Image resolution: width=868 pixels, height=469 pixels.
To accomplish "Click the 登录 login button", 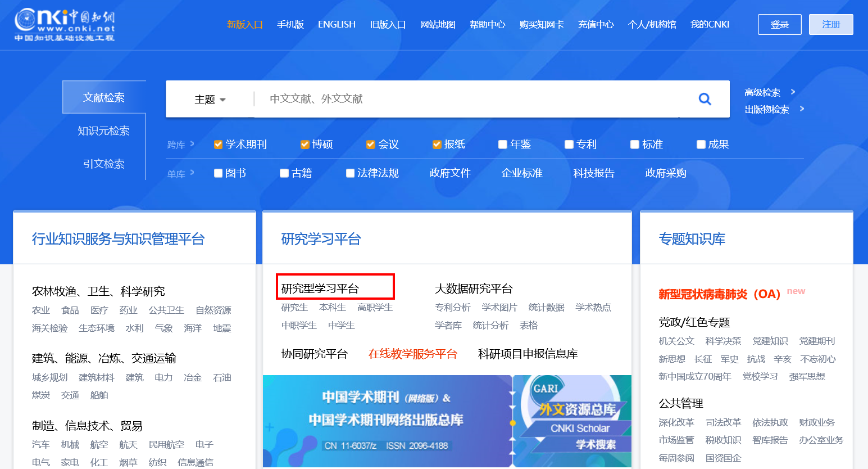I will [780, 25].
